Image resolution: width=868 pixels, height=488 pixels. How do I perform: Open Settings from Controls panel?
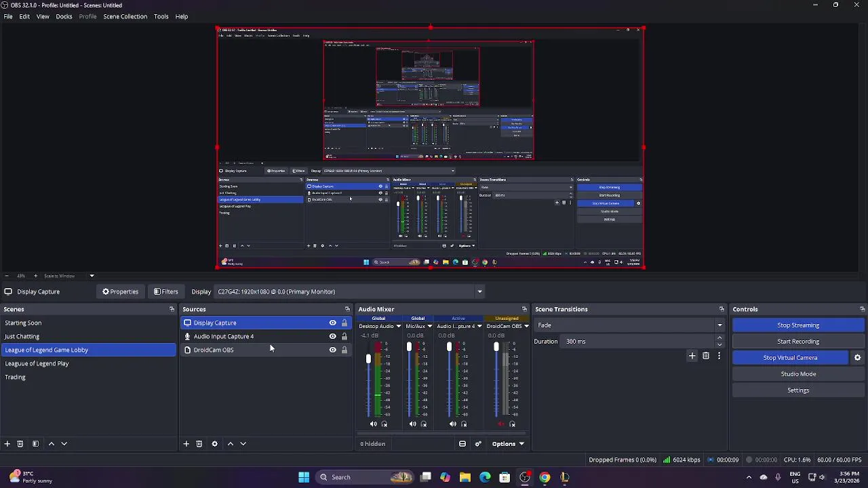(x=798, y=390)
